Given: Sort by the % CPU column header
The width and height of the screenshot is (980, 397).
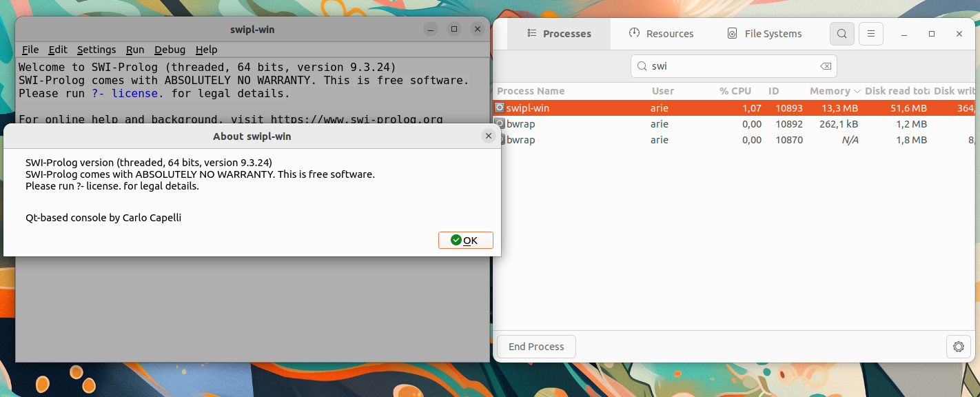Looking at the screenshot, I should pos(735,91).
